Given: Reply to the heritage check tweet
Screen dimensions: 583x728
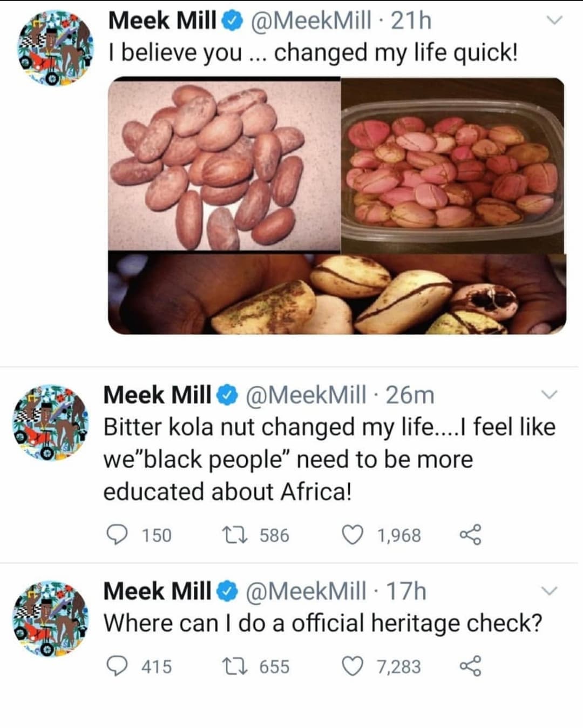Looking at the screenshot, I should [x=116, y=666].
